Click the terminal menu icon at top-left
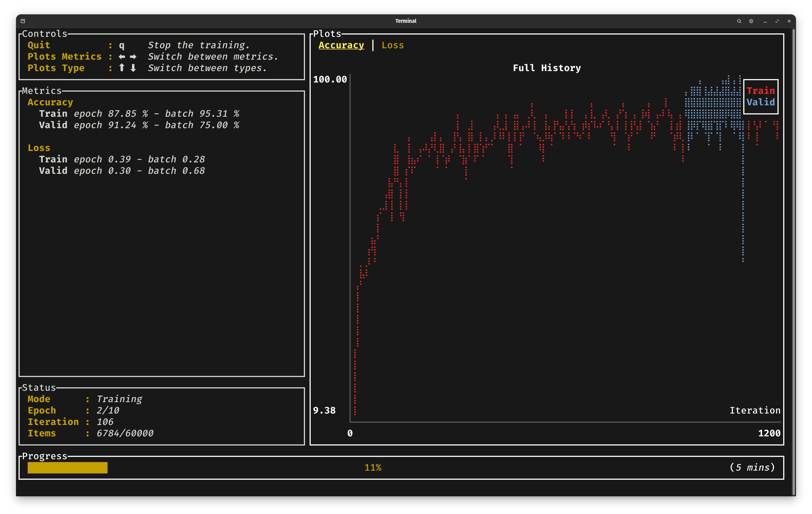The image size is (812, 514). [x=23, y=21]
